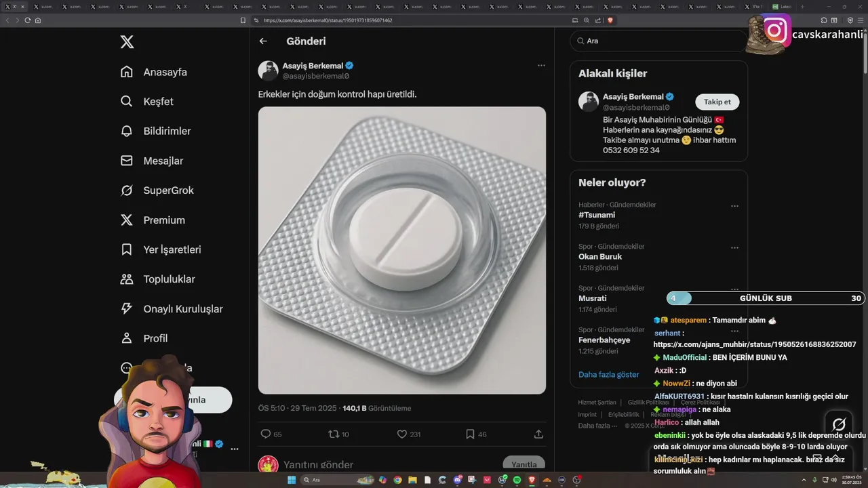Click the X logo in sidebar
868x488 pixels.
pos(127,42)
